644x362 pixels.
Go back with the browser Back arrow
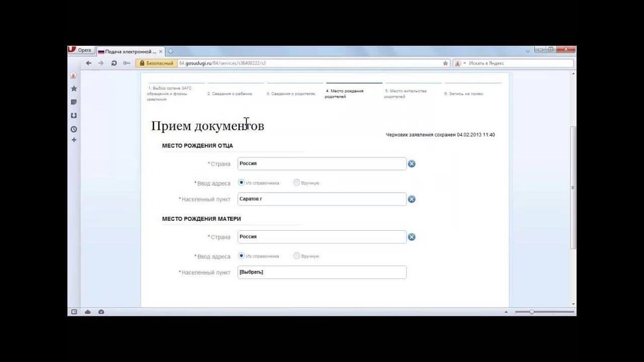tap(89, 63)
